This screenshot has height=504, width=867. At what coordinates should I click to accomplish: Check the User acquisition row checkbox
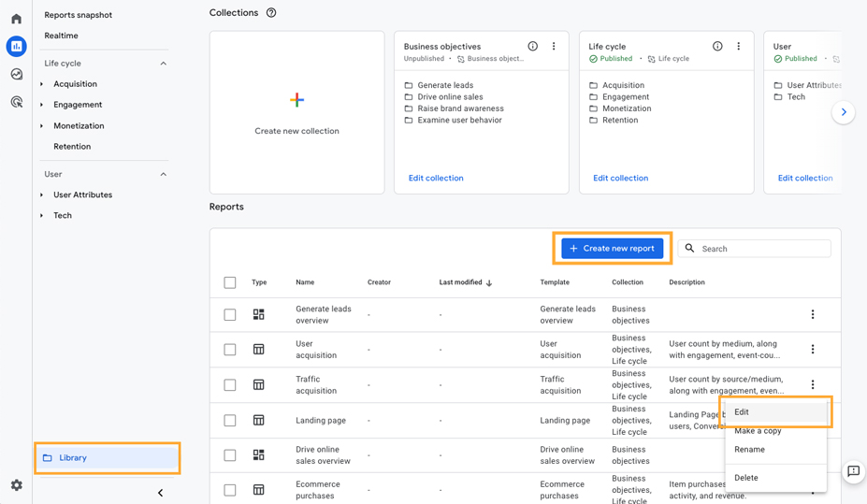(230, 350)
